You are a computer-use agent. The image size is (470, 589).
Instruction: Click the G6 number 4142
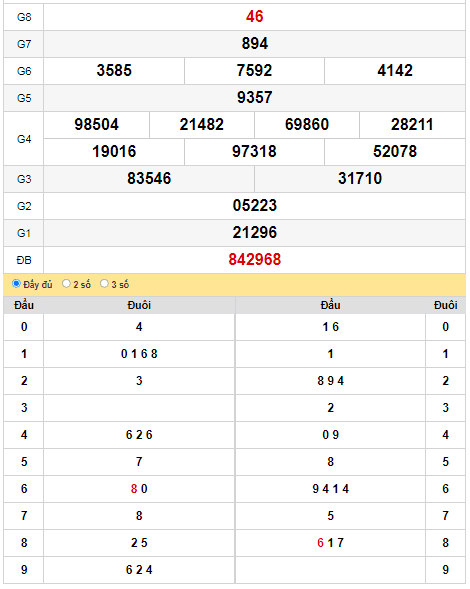click(x=395, y=71)
